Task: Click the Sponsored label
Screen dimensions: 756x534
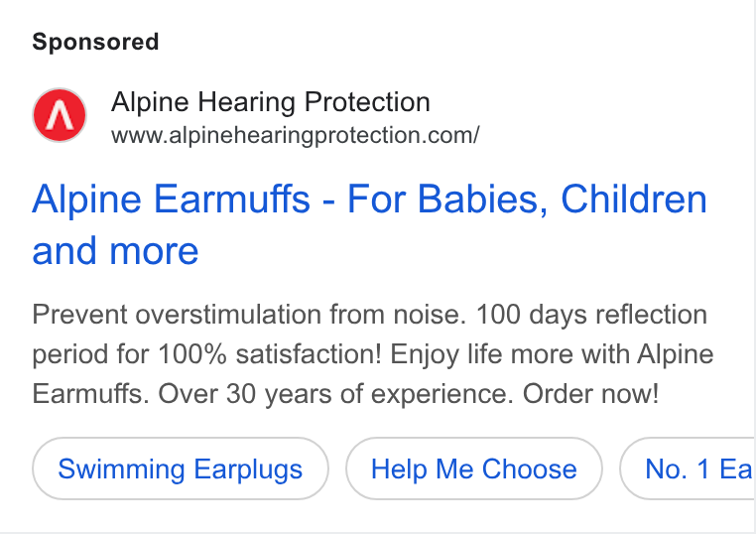Action: point(95,42)
